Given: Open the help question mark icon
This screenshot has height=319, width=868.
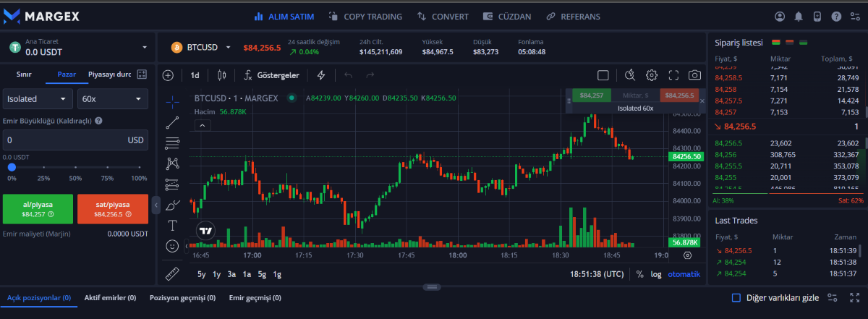Looking at the screenshot, I should coord(836,16).
